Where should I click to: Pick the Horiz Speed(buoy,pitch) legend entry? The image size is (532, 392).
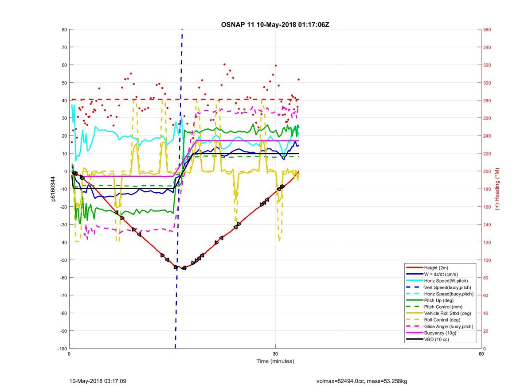click(x=449, y=294)
